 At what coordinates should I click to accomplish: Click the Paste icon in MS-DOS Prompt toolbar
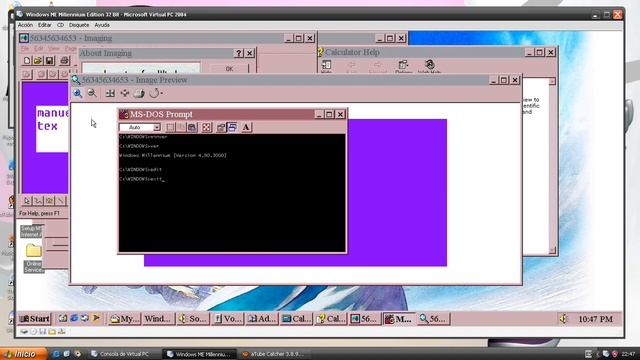[x=192, y=127]
